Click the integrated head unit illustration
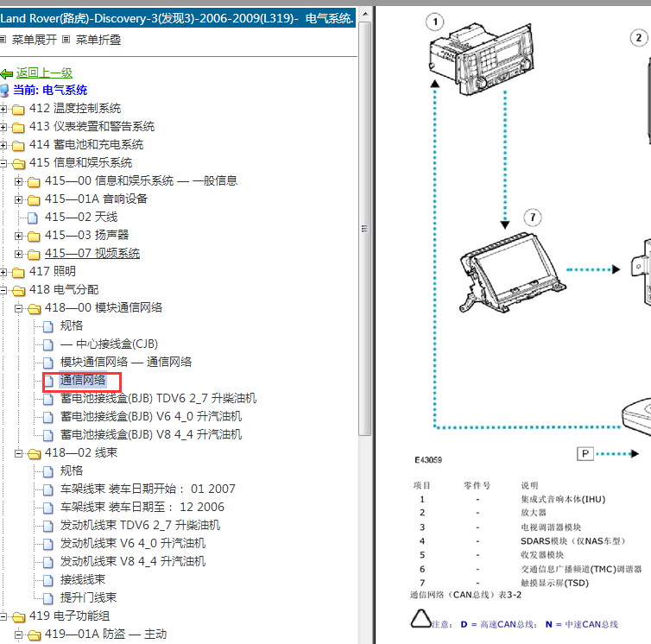Image resolution: width=651 pixels, height=644 pixels. (481, 58)
